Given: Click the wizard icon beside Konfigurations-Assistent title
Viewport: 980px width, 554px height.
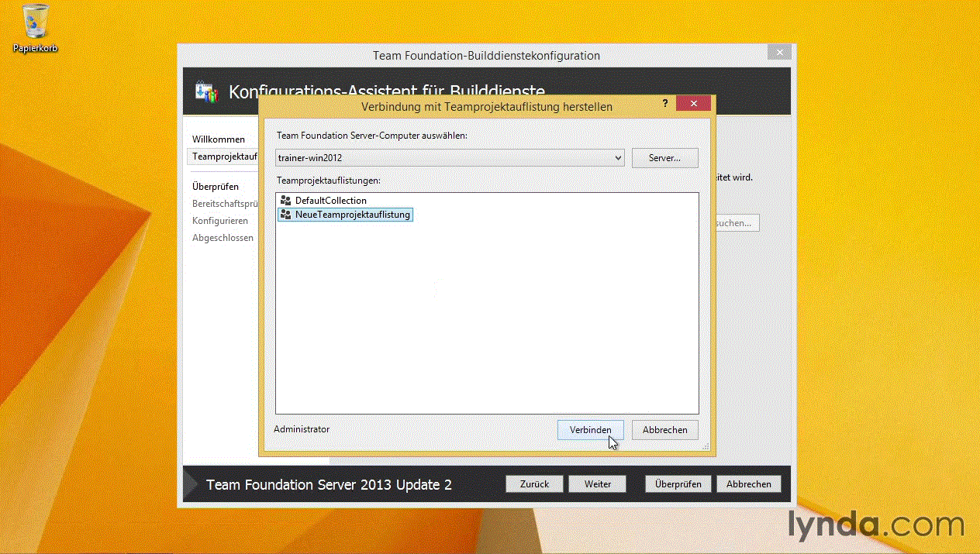Looking at the screenshot, I should 207,91.
